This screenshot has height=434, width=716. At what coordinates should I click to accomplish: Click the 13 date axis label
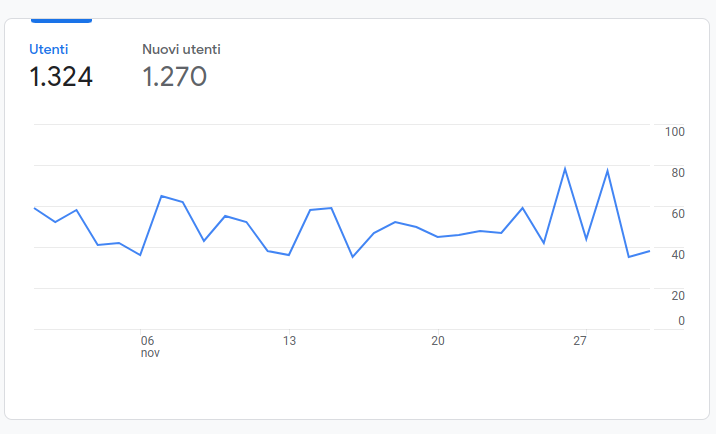[289, 341]
